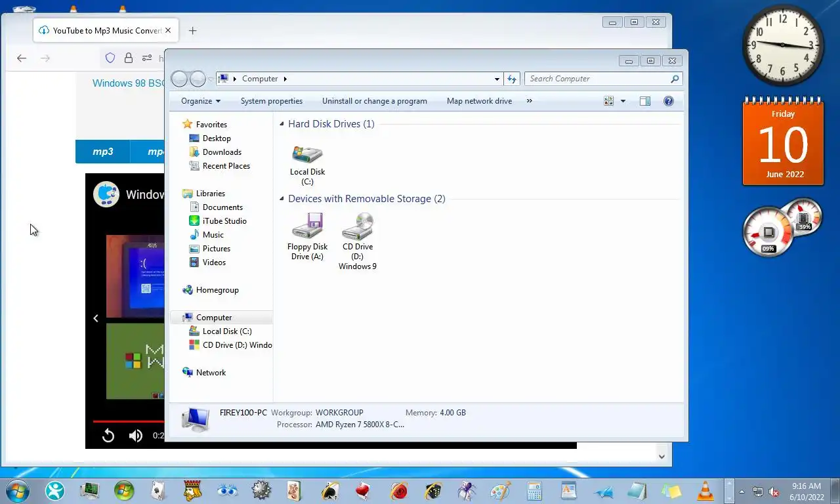Select Network in navigation pane
Viewport: 840px width, 504px height.
coord(211,373)
